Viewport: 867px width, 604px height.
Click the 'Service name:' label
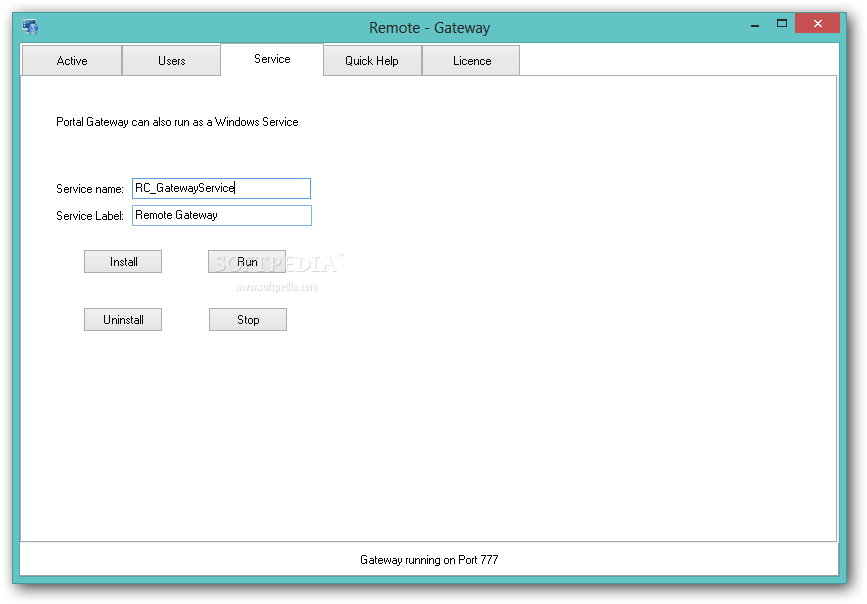pos(90,189)
